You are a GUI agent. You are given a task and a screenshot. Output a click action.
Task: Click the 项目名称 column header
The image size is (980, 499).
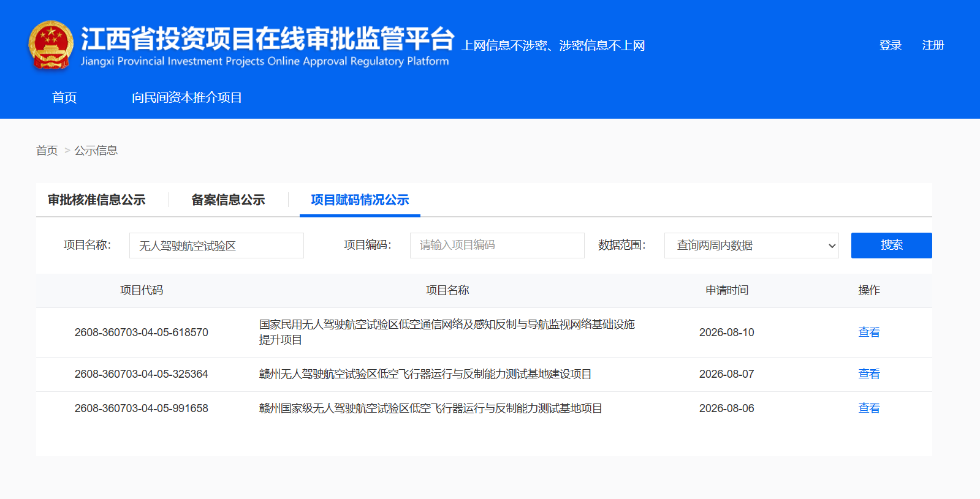click(x=447, y=290)
